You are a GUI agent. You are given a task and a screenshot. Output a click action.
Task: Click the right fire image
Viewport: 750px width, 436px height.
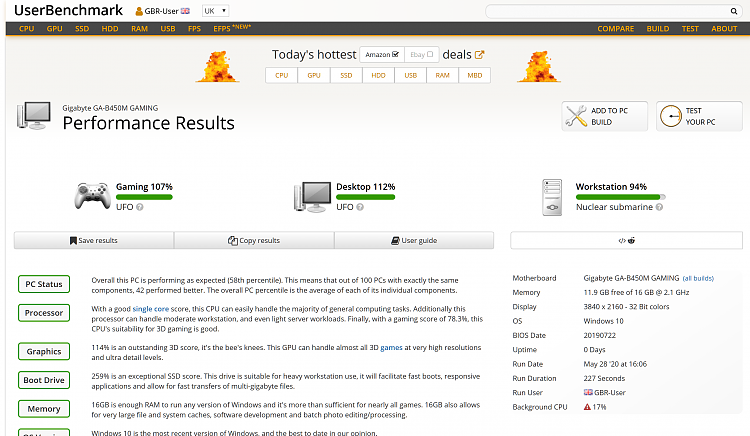click(539, 66)
